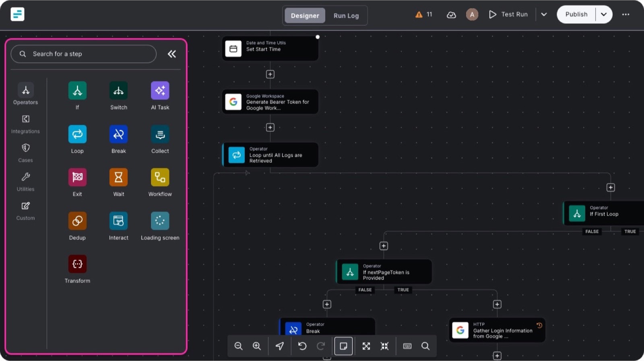The width and height of the screenshot is (644, 361).
Task: Choose the Exit operator
Action: [77, 177]
